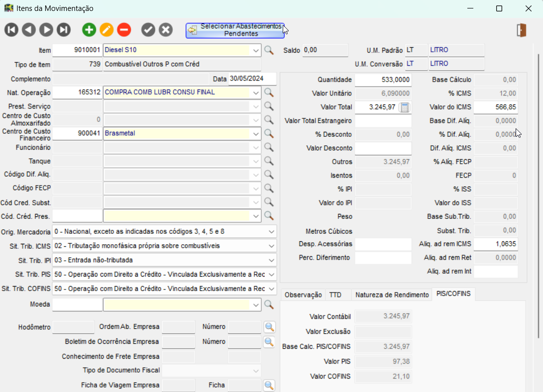The height and width of the screenshot is (392, 543).
Task: Search Item with the magnifier icon
Action: point(269,50)
